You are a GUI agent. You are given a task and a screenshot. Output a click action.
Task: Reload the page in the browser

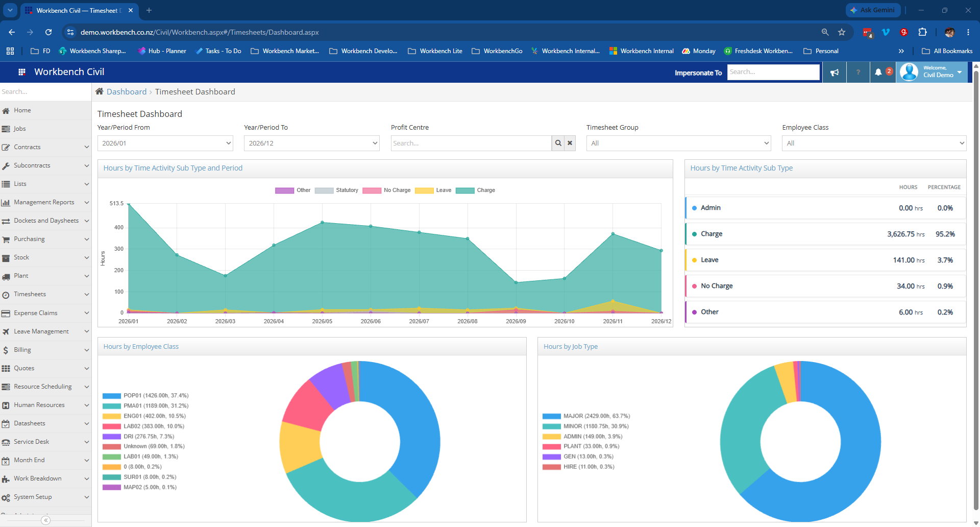click(48, 32)
